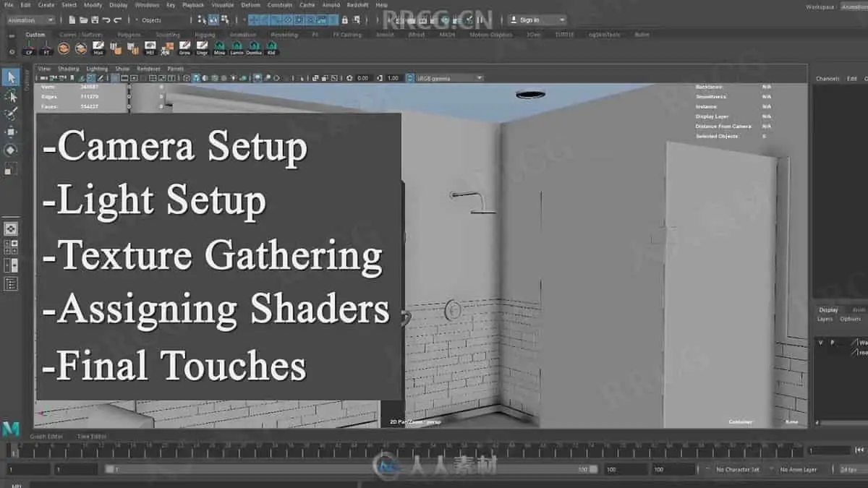Click the viewport gamma field showing 1.00
868x488 pixels.
(393, 78)
